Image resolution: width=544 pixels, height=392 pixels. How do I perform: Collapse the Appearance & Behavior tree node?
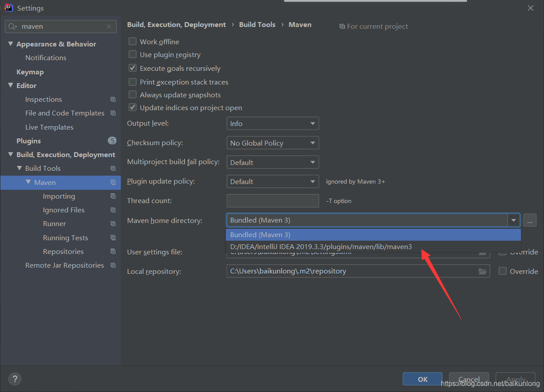click(11, 44)
